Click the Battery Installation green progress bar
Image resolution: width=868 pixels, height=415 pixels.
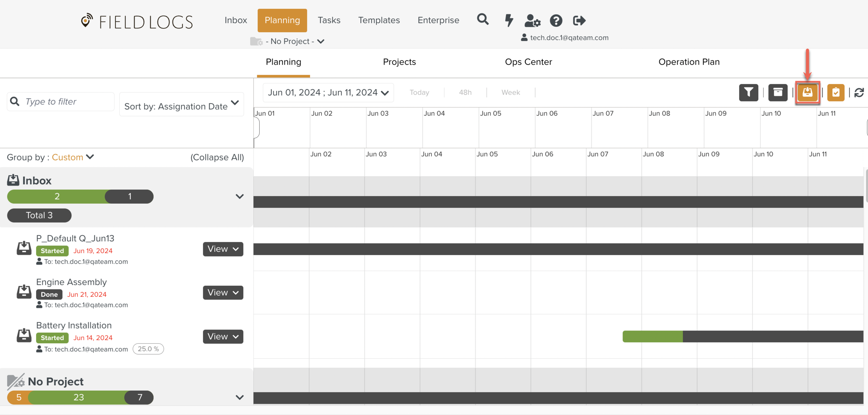pos(652,336)
